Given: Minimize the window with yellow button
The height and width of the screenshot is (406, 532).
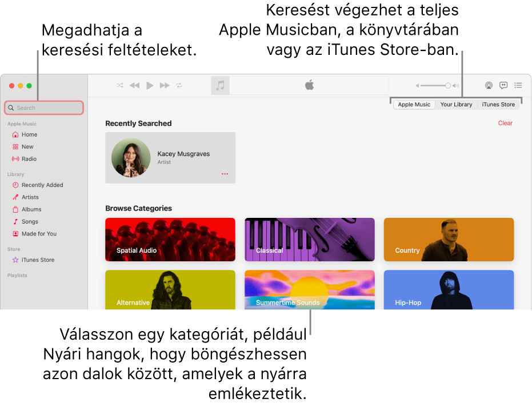Looking at the screenshot, I should coord(21,86).
